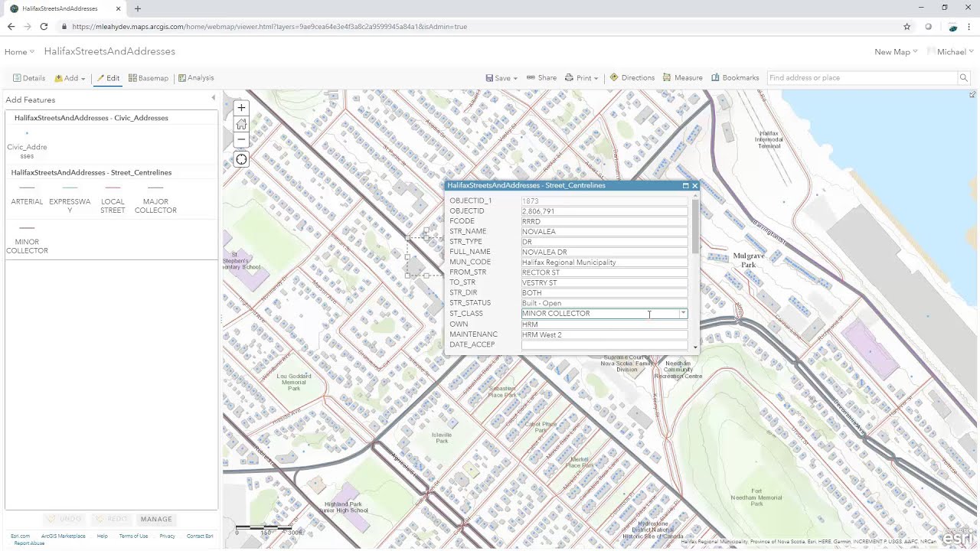Image resolution: width=980 pixels, height=551 pixels.
Task: Click the MUN_CODE field
Action: coord(604,262)
